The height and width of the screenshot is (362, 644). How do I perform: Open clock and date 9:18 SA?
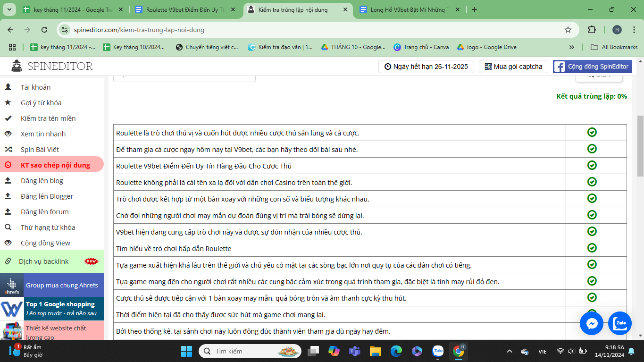click(610, 351)
